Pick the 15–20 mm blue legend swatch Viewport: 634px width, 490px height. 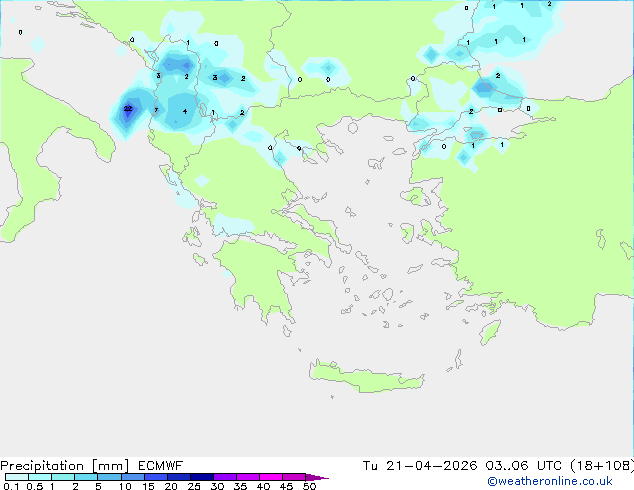point(155,477)
